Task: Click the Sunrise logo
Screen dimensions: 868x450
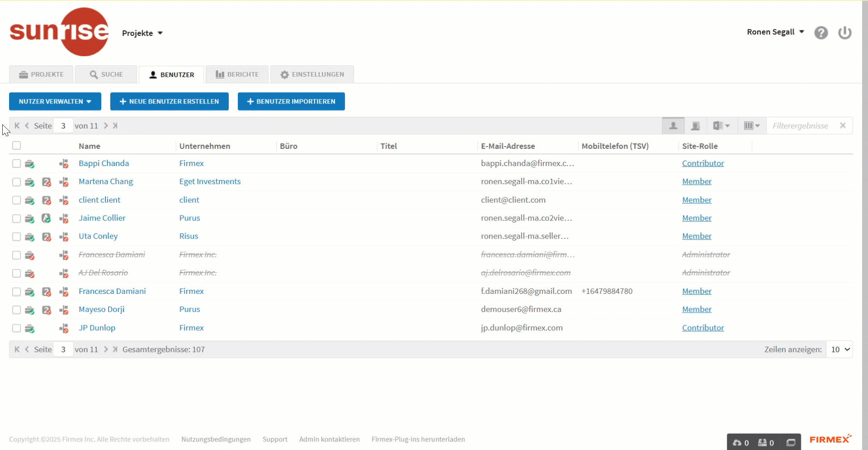Action: pos(59,32)
